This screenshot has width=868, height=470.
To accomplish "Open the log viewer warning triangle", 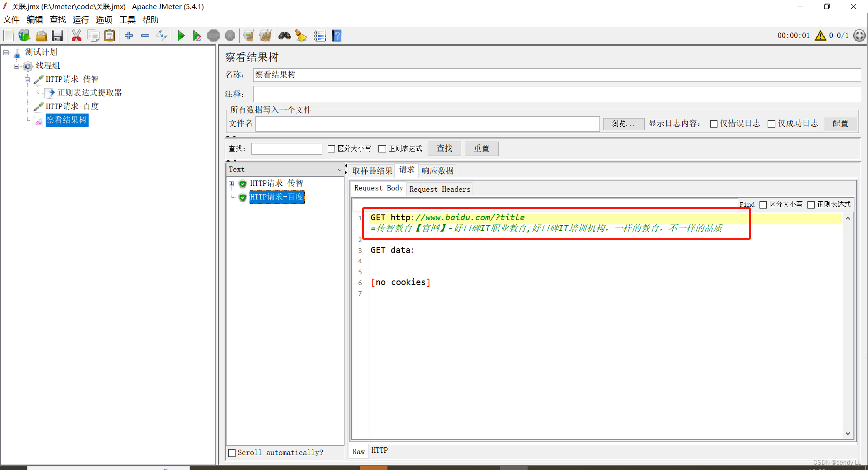I will (x=821, y=35).
